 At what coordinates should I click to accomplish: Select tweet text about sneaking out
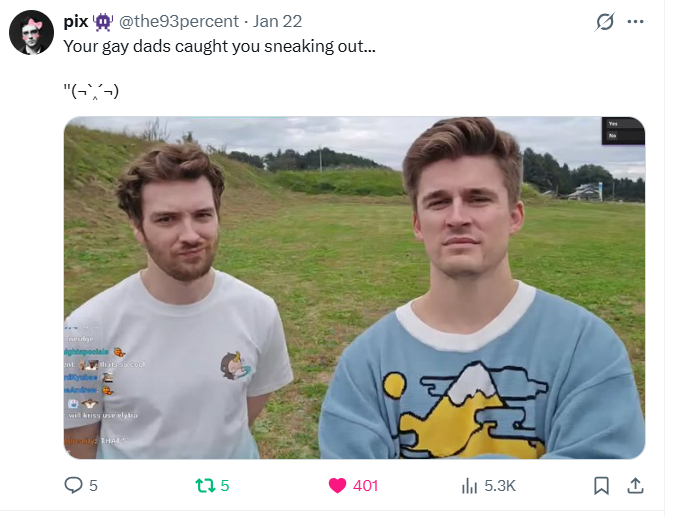[x=219, y=46]
